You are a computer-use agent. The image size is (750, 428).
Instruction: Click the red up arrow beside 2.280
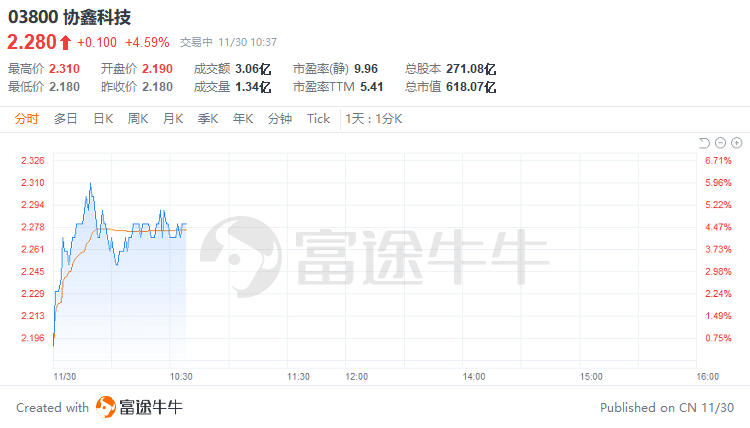pyautogui.click(x=66, y=43)
